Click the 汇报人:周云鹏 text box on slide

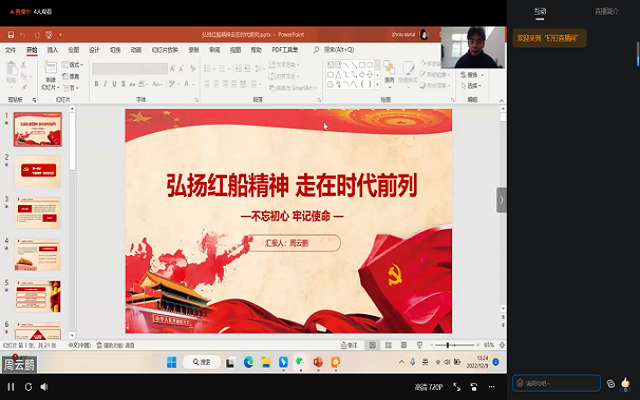293,243
